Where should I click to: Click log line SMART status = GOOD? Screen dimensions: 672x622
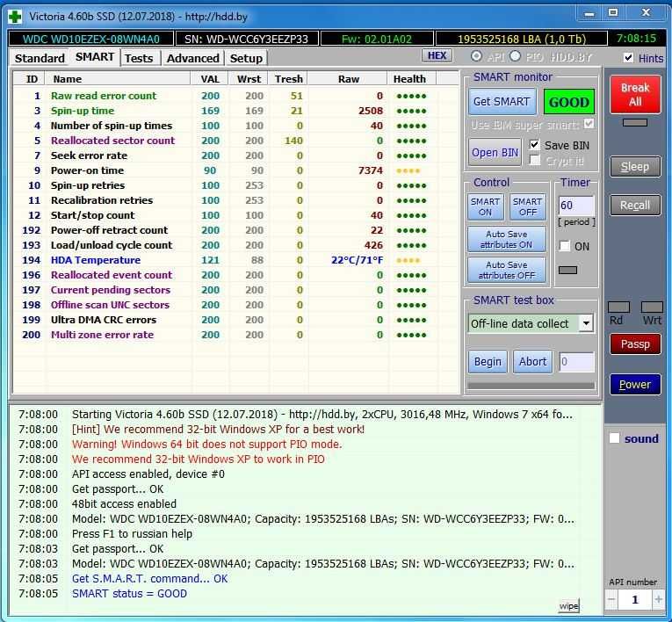129,593
